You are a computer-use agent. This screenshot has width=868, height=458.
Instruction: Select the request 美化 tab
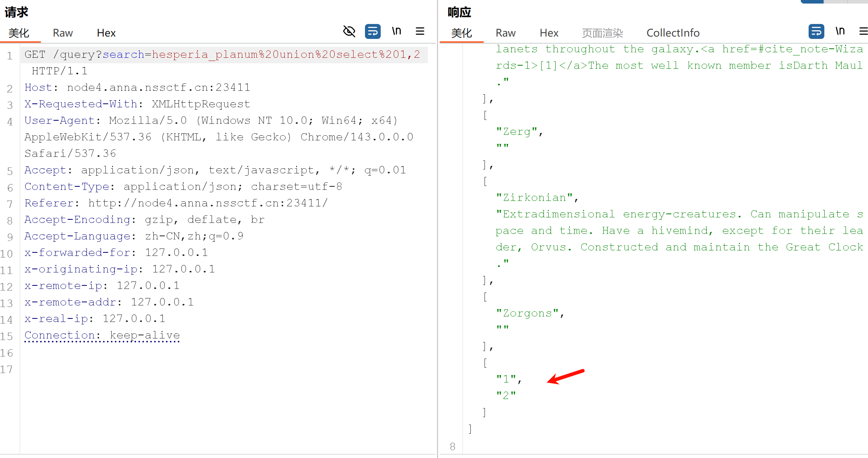coord(19,33)
